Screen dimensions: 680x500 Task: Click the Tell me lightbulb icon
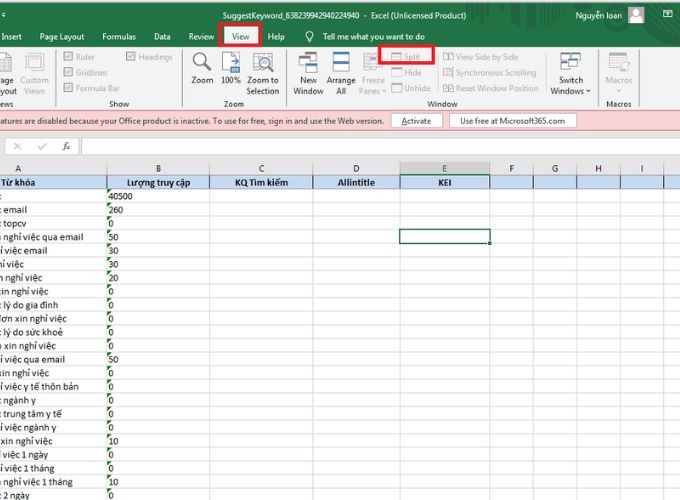click(309, 36)
